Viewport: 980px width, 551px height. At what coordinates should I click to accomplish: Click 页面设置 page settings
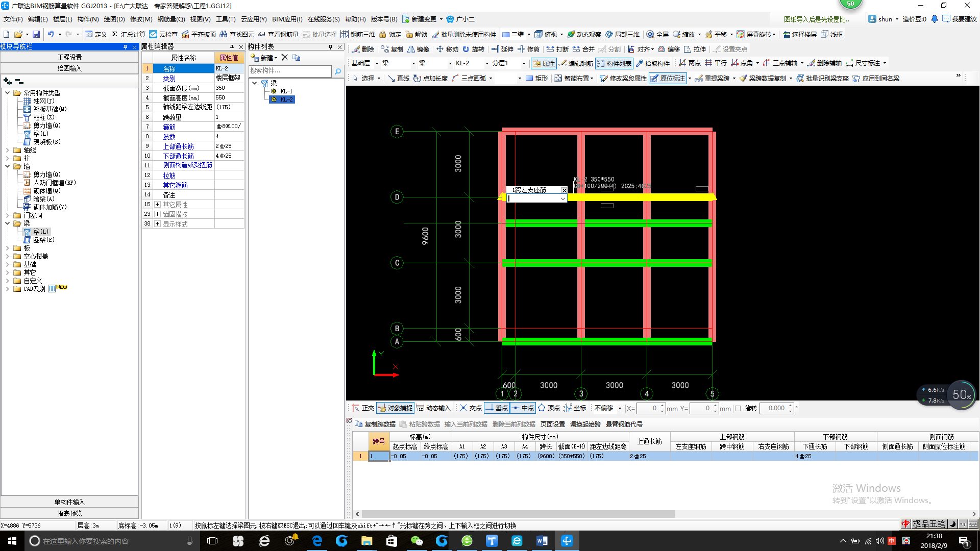(552, 424)
